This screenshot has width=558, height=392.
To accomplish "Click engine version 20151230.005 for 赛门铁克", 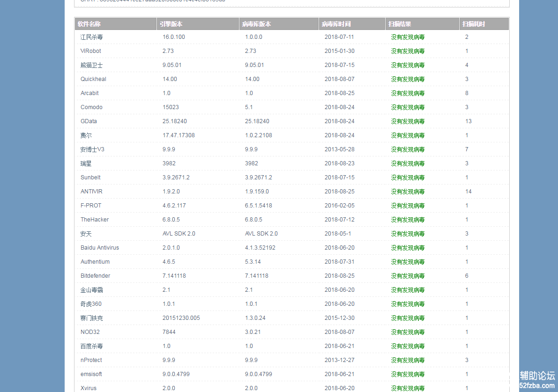I will click(181, 318).
